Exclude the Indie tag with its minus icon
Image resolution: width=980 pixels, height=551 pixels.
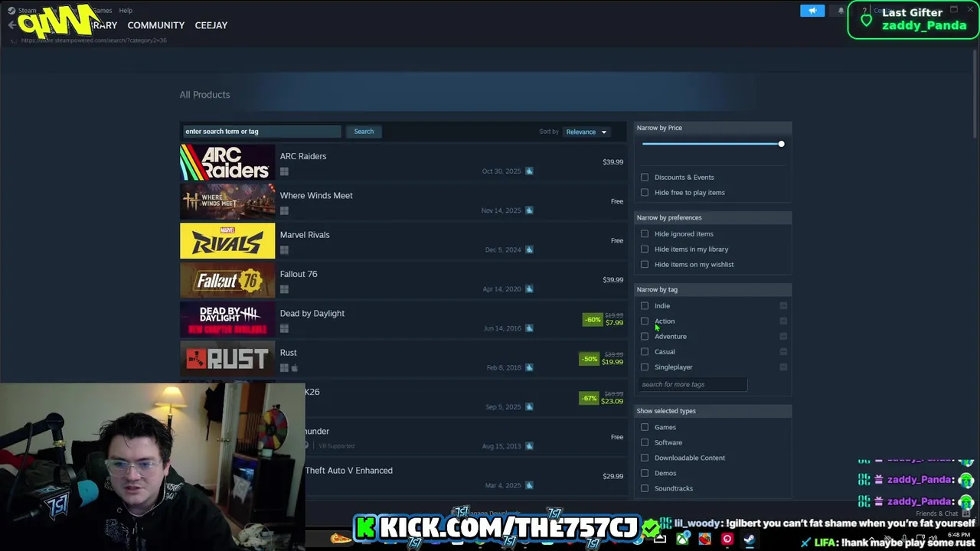tap(783, 305)
